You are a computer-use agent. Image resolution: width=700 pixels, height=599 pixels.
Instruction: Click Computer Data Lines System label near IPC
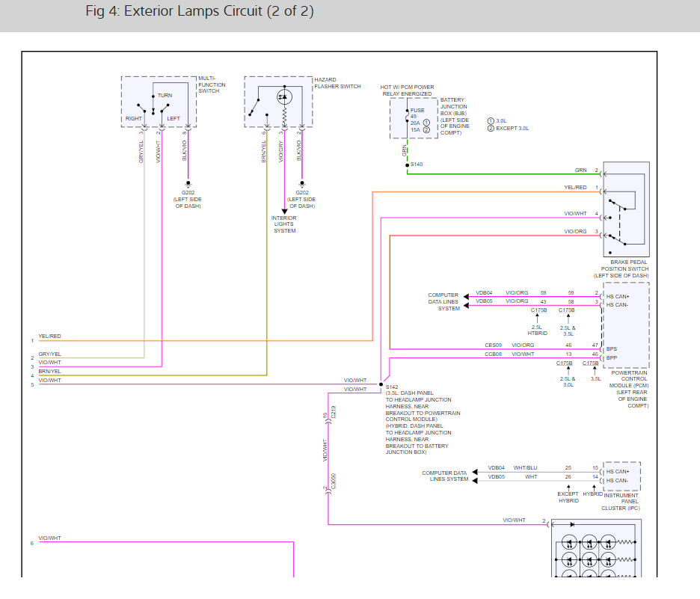pos(444,476)
